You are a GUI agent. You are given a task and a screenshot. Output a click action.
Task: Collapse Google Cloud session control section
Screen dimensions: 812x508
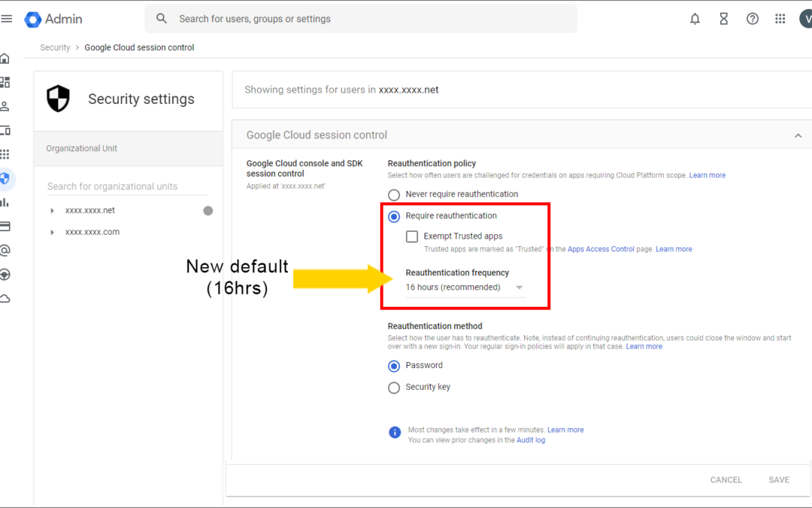(798, 135)
